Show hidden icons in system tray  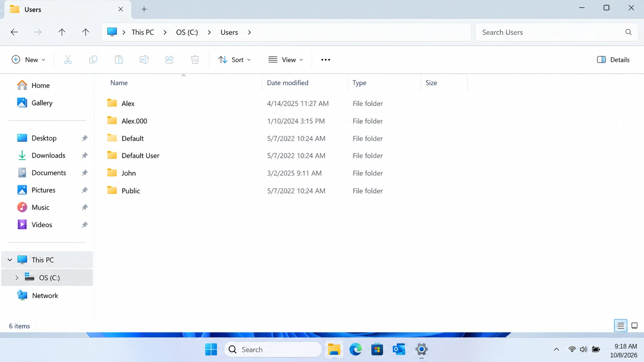556,349
